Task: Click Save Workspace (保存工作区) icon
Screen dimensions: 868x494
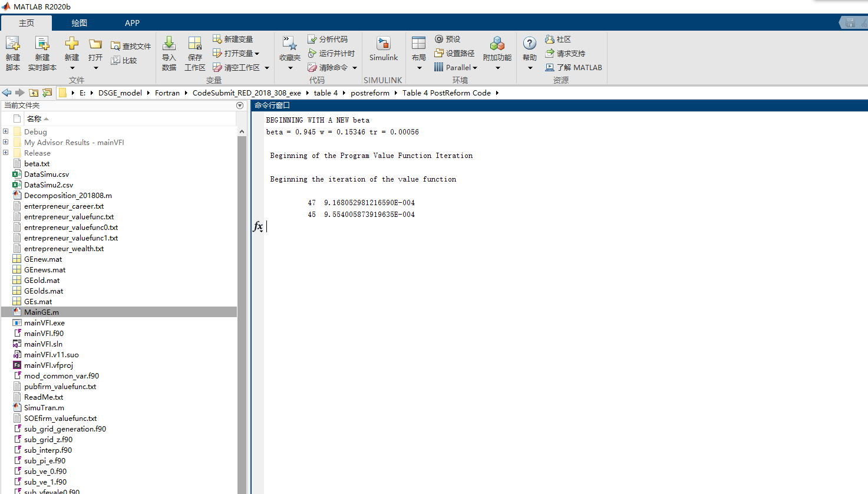Action: click(x=195, y=44)
